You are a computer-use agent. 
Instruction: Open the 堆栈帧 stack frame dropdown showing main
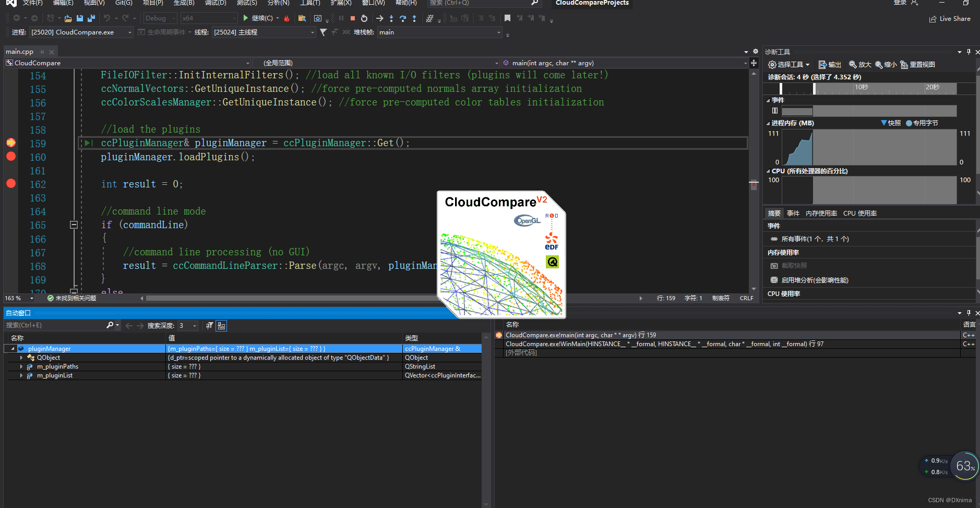pos(498,32)
